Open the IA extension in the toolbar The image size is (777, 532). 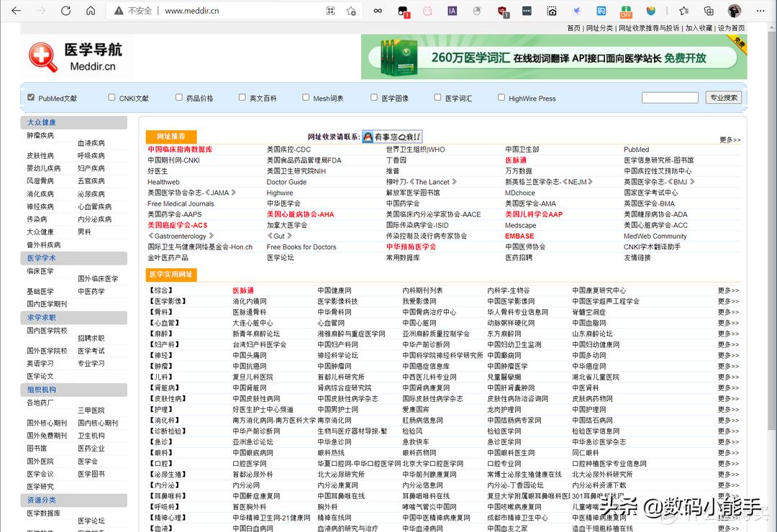453,11
